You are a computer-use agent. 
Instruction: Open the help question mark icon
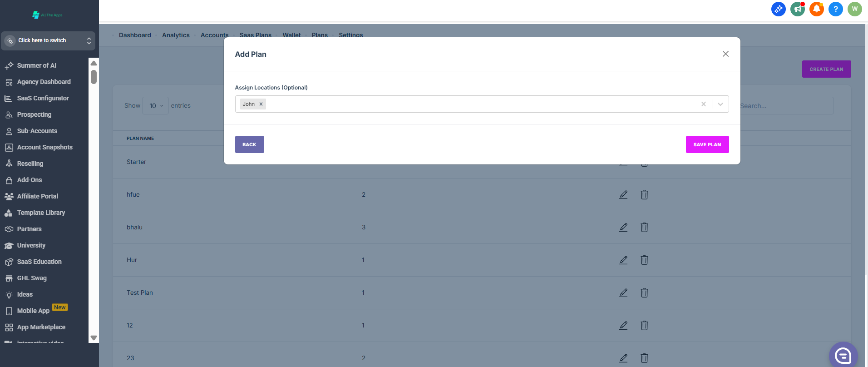coord(836,9)
